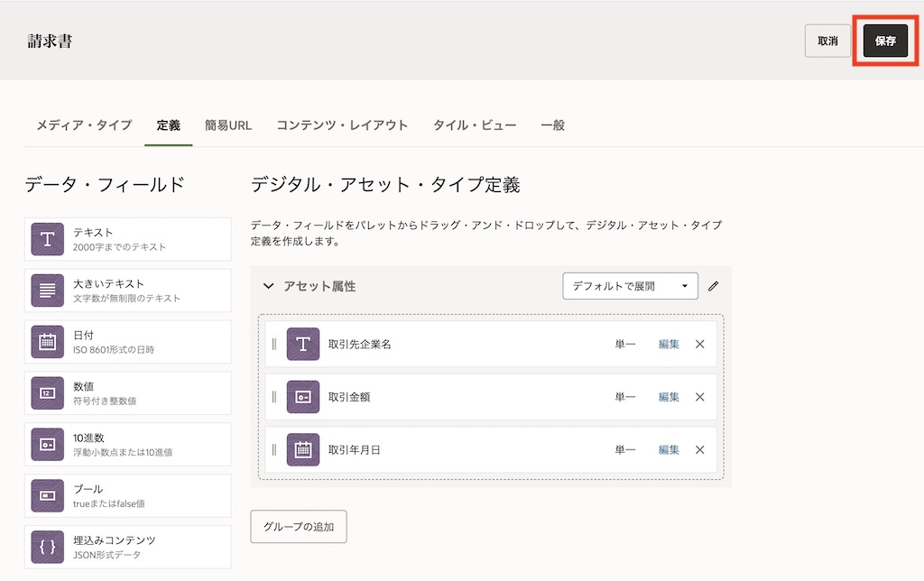Screen dimensions: 924x581
Task: Select the 日付 calendar icon in palette
Action: pyautogui.click(x=47, y=342)
